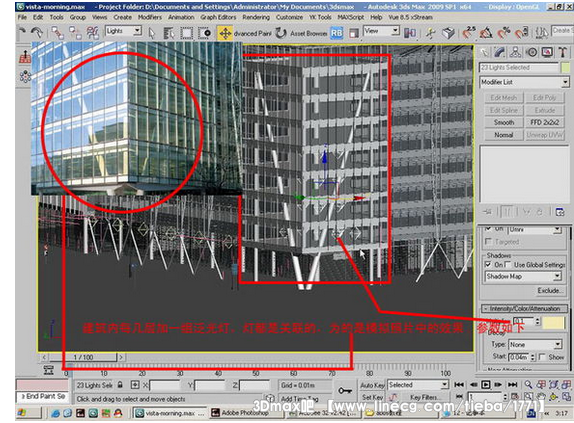This screenshot has height=423, width=574.
Task: Toggle Absolute/Offset transform type-in icon
Action: [135, 385]
